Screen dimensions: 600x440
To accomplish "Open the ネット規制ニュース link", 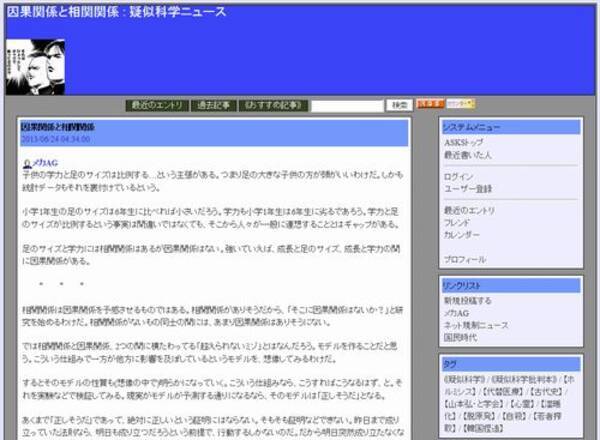I will click(476, 325).
